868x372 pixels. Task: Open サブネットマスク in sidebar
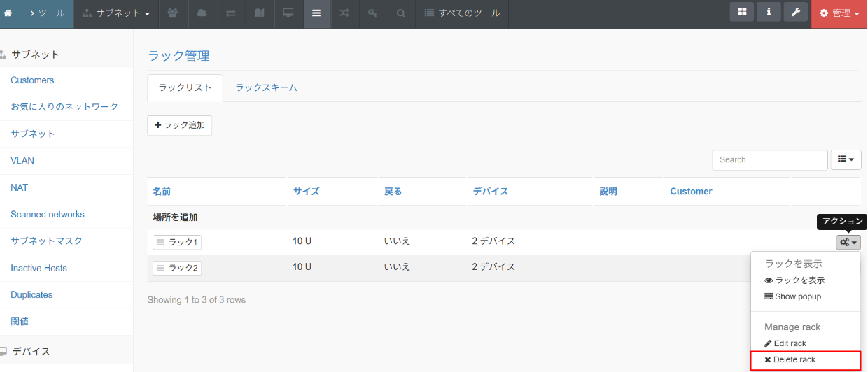tap(46, 241)
